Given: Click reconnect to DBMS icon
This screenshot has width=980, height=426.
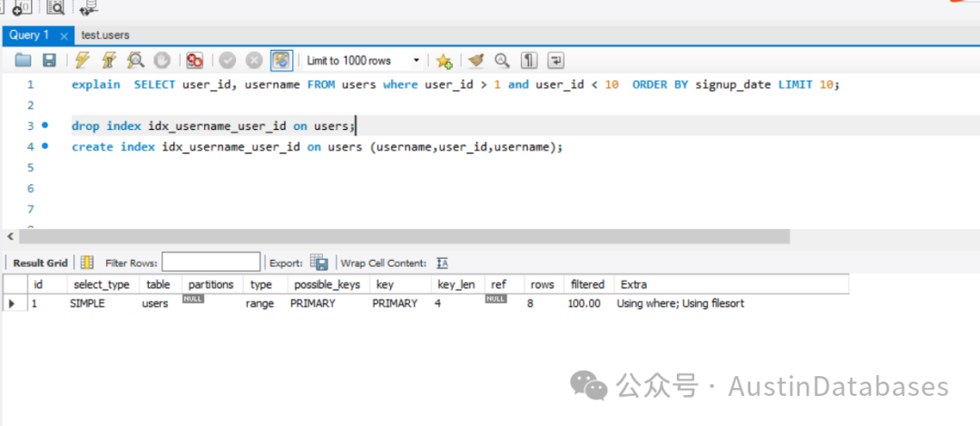Looking at the screenshot, I should coord(89,7).
